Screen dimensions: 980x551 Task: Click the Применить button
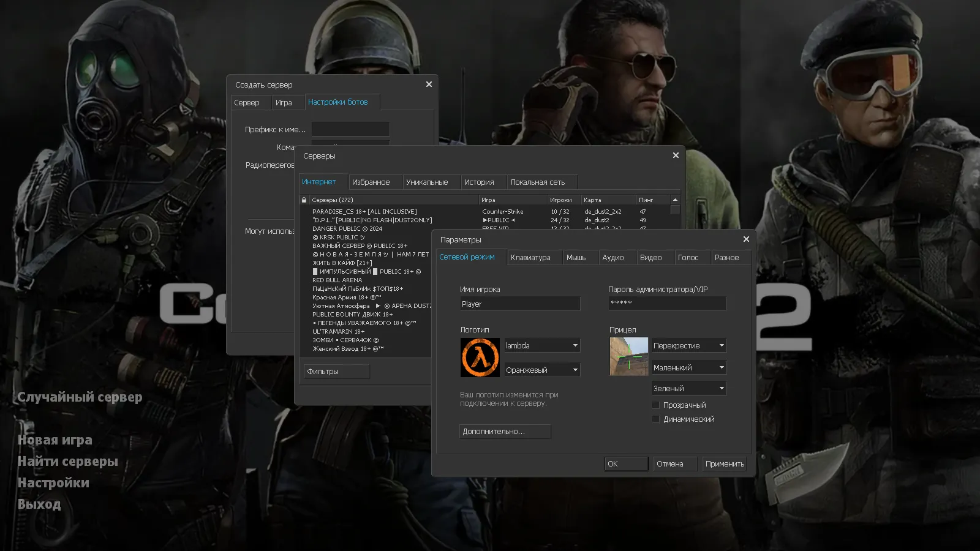tap(725, 464)
